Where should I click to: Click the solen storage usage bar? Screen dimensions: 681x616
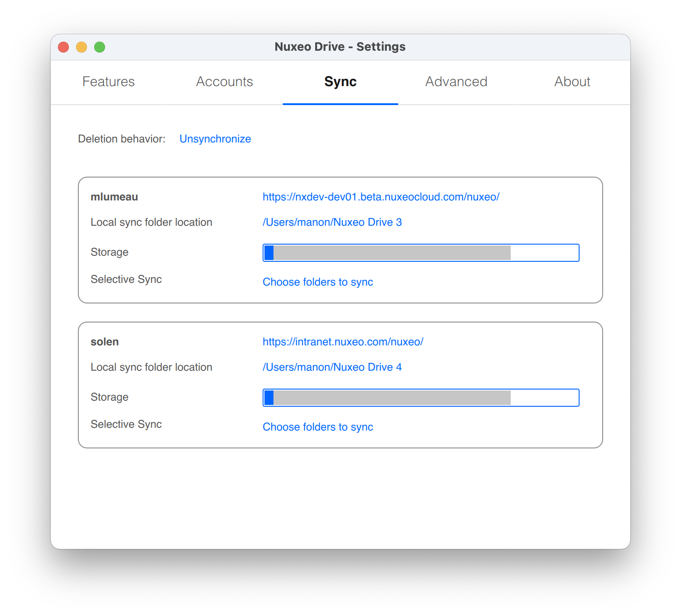(x=421, y=398)
